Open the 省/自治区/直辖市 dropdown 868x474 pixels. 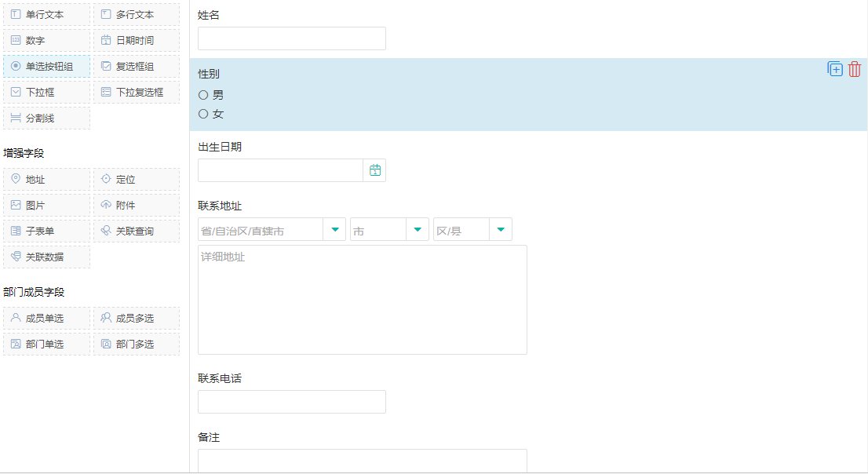335,228
